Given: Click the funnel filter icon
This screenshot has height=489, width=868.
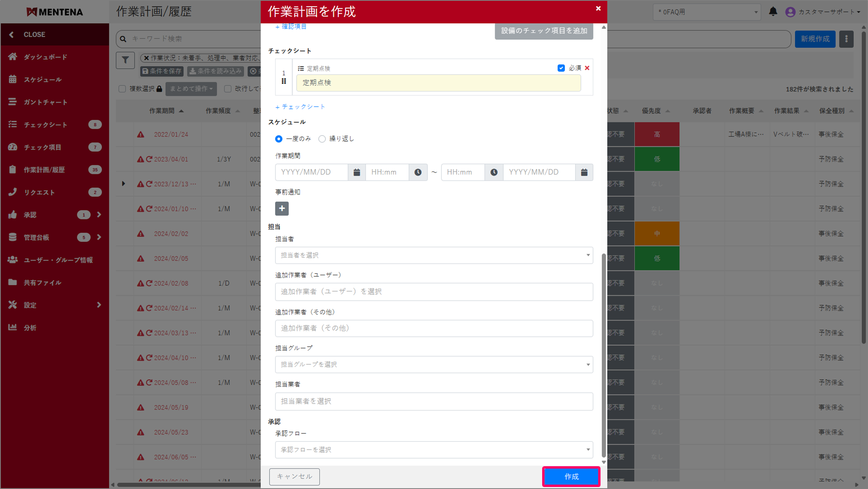Looking at the screenshot, I should click(x=125, y=60).
